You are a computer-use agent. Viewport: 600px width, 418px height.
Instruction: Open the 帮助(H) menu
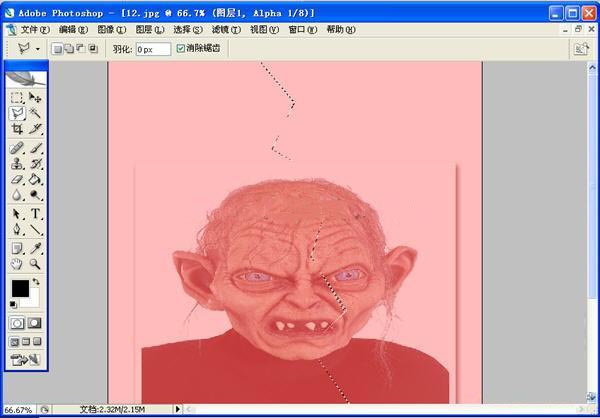click(341, 30)
